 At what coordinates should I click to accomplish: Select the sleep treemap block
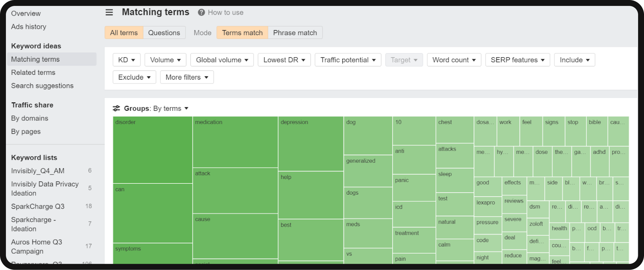click(455, 180)
